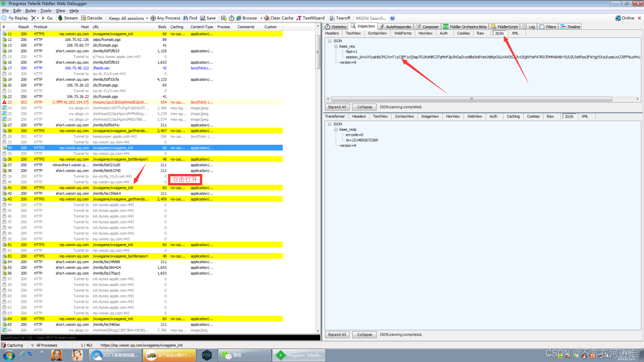Click the QuickExec command input box
644x362 pixels.
(x=160, y=338)
